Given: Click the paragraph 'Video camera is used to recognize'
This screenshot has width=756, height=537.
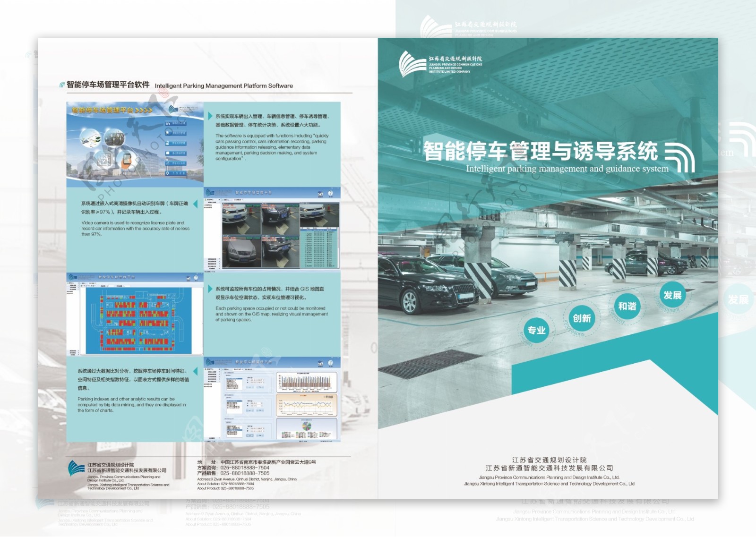Looking at the screenshot, I should click(x=136, y=228).
